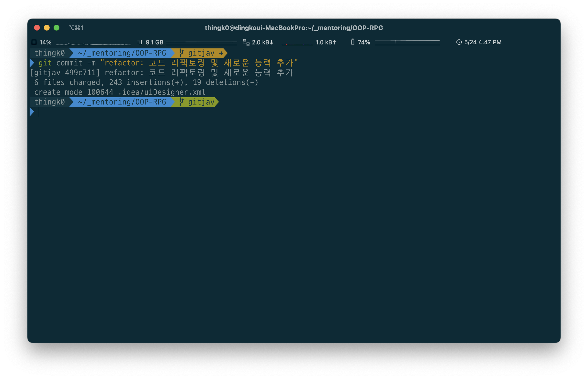Click the network icon beside 2.0 kB download
The image size is (588, 379).
tap(246, 42)
